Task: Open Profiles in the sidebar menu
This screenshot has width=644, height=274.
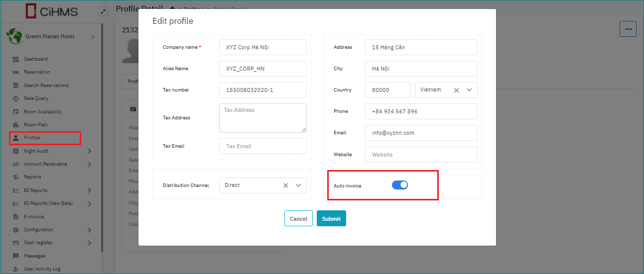Action: point(32,138)
